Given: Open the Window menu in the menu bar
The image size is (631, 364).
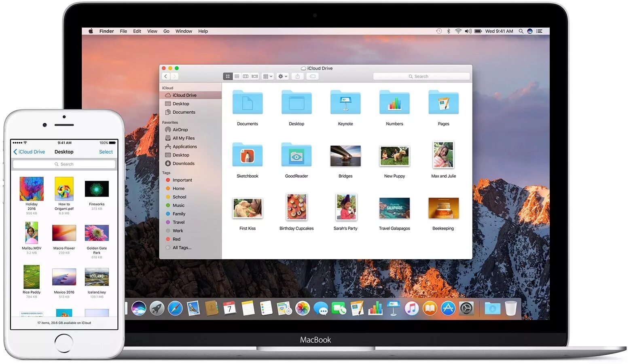Looking at the screenshot, I should coord(184,31).
